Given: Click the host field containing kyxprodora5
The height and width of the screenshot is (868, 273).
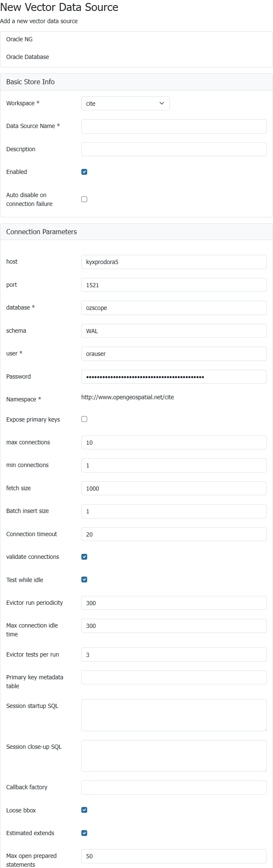Looking at the screenshot, I should (174, 262).
